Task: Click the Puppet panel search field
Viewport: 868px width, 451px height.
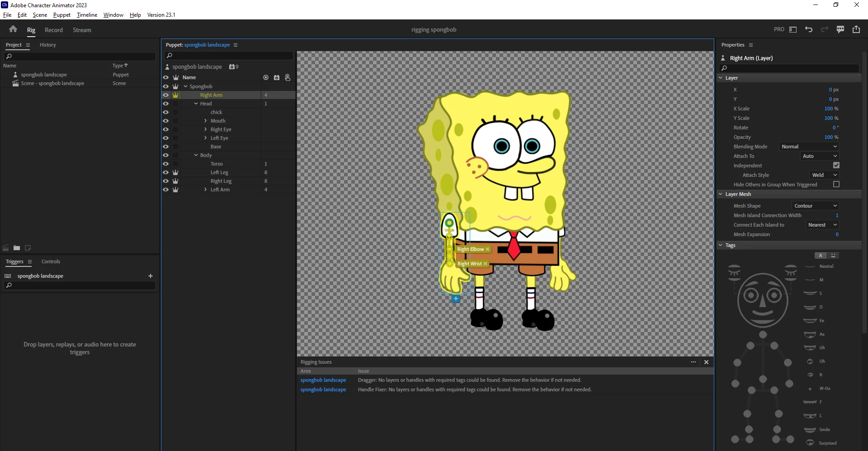Action: (229, 56)
